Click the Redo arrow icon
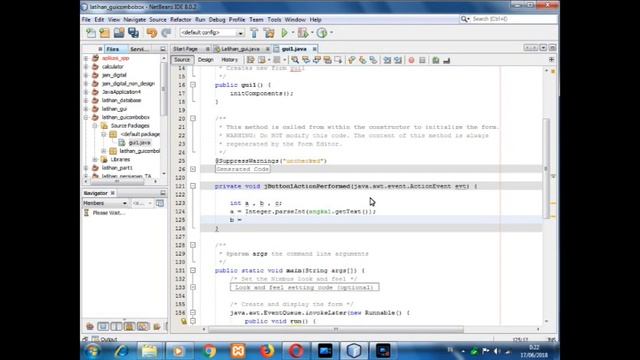 166,33
